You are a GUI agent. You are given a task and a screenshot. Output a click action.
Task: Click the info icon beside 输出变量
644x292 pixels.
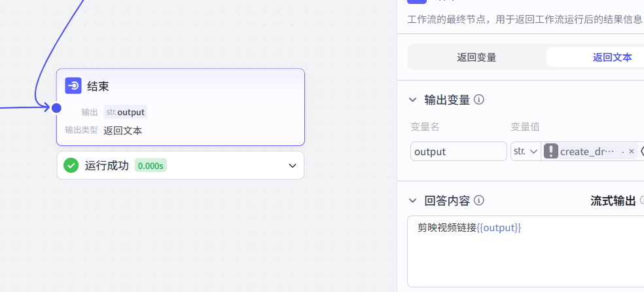pos(479,100)
